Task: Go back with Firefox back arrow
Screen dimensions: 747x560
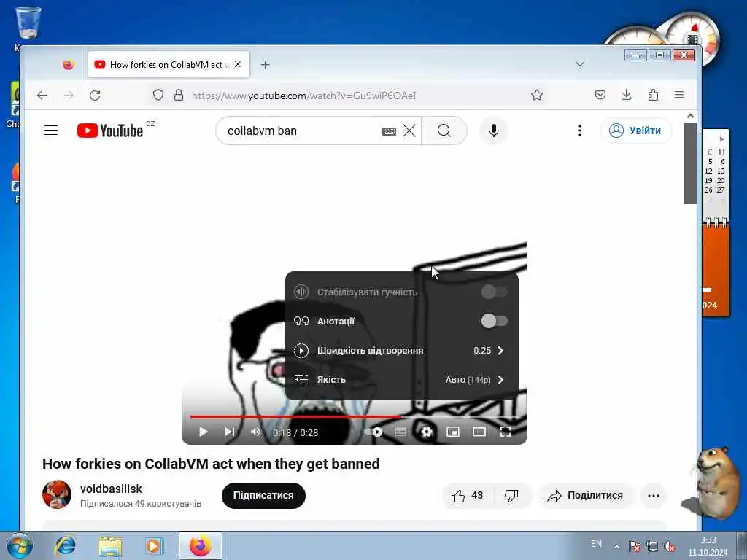Action: pyautogui.click(x=42, y=96)
